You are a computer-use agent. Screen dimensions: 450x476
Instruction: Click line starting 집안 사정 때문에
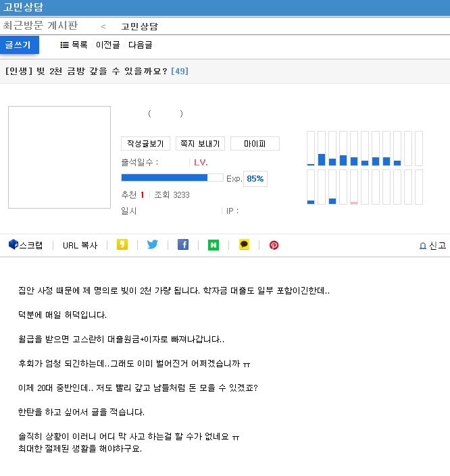tap(174, 291)
